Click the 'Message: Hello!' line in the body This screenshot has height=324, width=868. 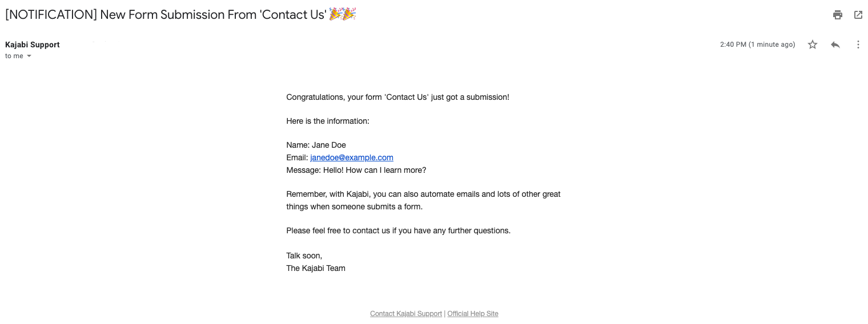[x=356, y=170]
